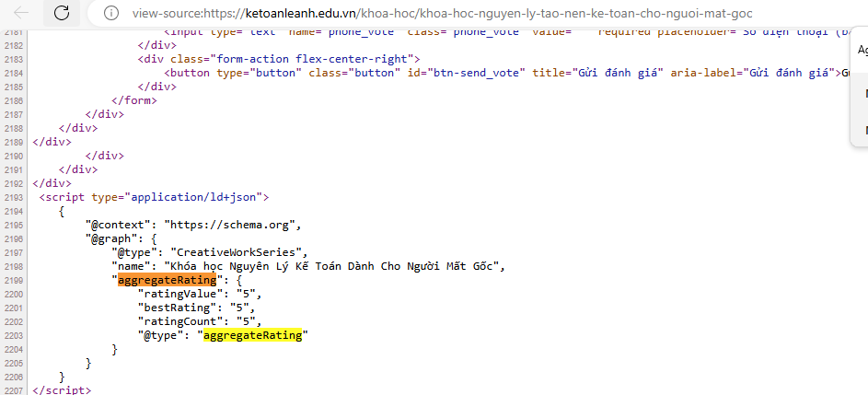Screen dimensions: 868x395
Task: Click the "ratingCount" property name
Action: [179, 321]
